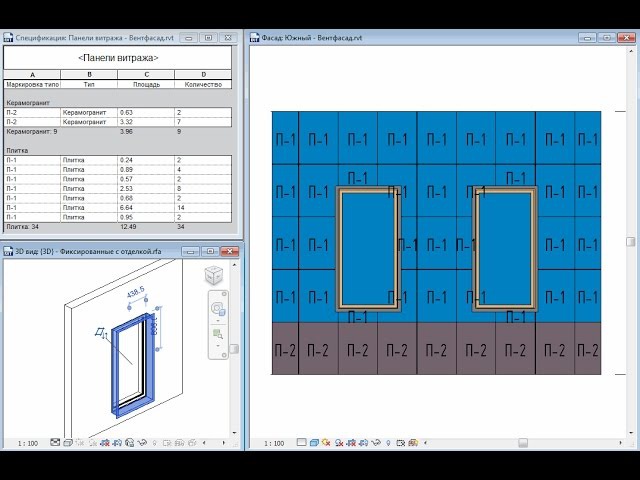Expand the SteeringWheels dropdown arrow
The height and width of the screenshot is (480, 640).
218,321
